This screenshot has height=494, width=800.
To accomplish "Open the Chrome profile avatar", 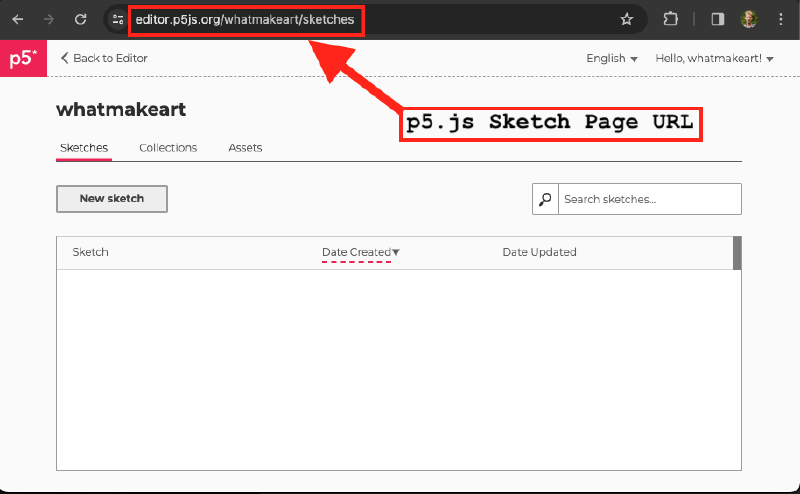I will tap(748, 19).
